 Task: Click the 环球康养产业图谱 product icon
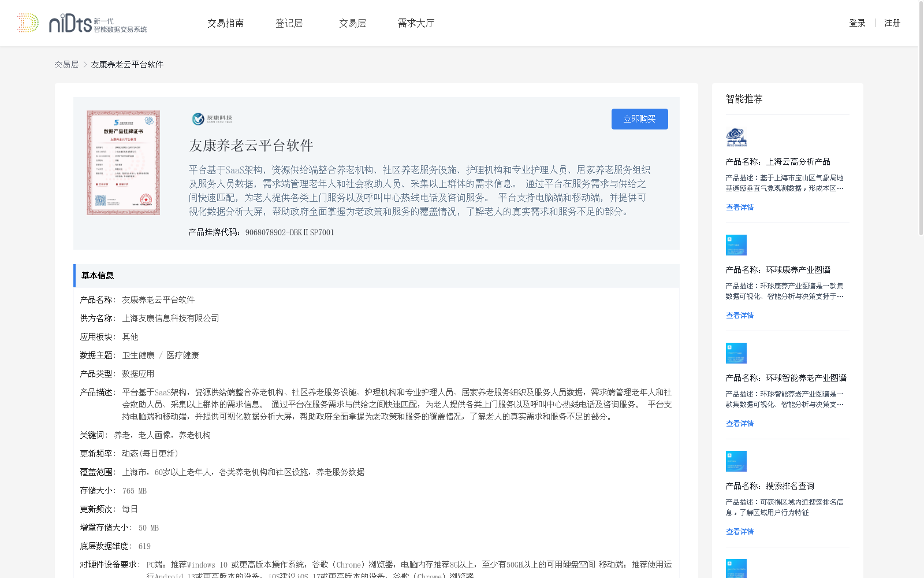(736, 245)
